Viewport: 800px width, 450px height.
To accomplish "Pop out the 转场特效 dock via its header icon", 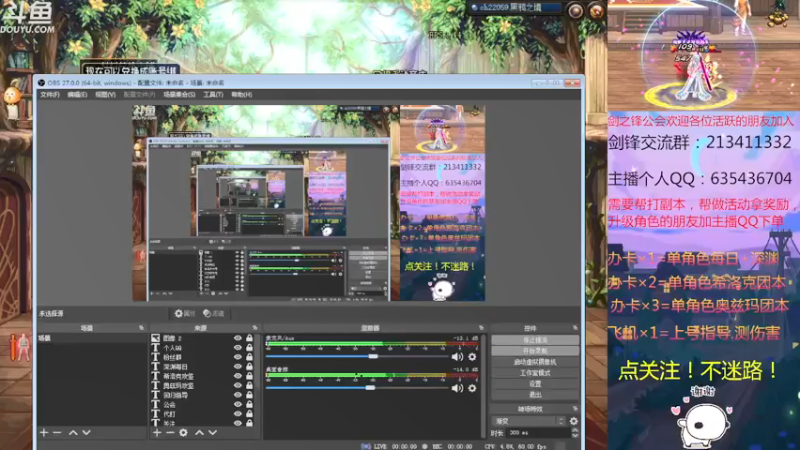I will [x=575, y=409].
